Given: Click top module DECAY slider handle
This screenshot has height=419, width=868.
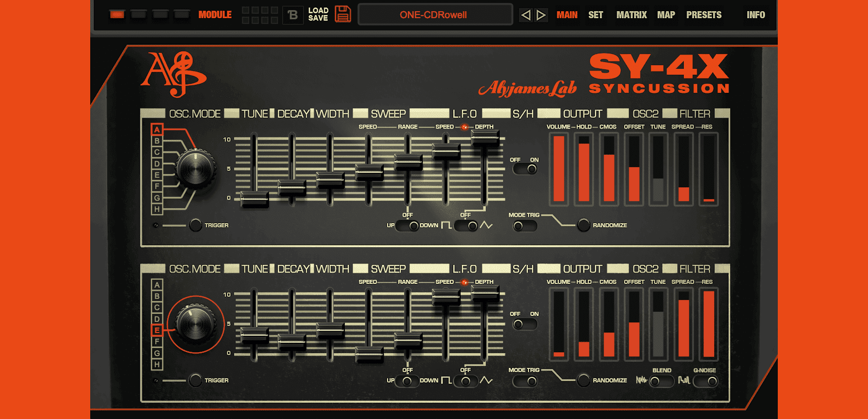Looking at the screenshot, I should tap(292, 188).
